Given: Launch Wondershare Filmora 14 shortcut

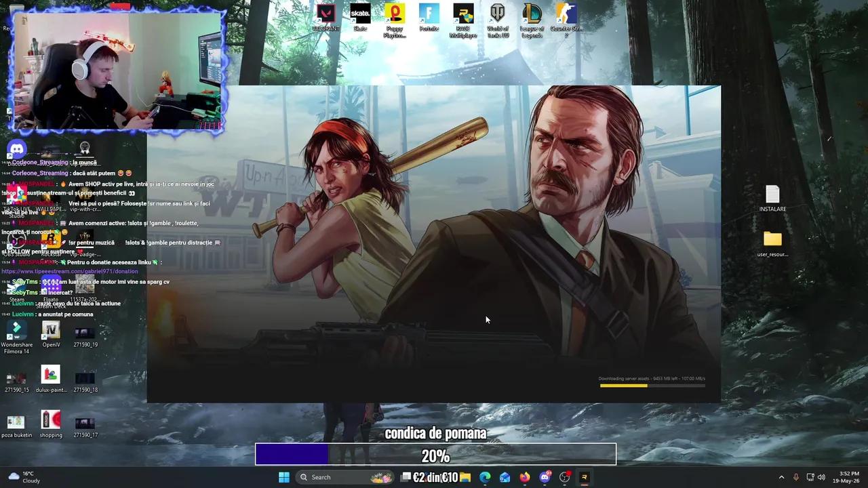Looking at the screenshot, I should point(16,338).
